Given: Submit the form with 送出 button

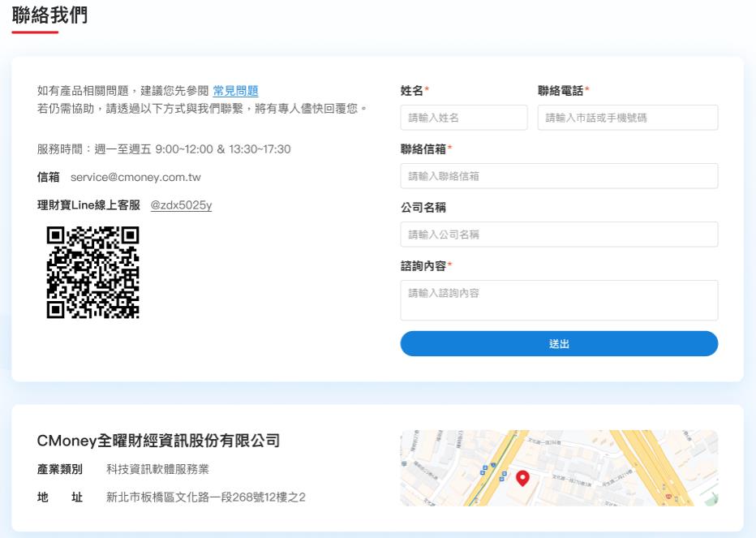Looking at the screenshot, I should (x=559, y=343).
